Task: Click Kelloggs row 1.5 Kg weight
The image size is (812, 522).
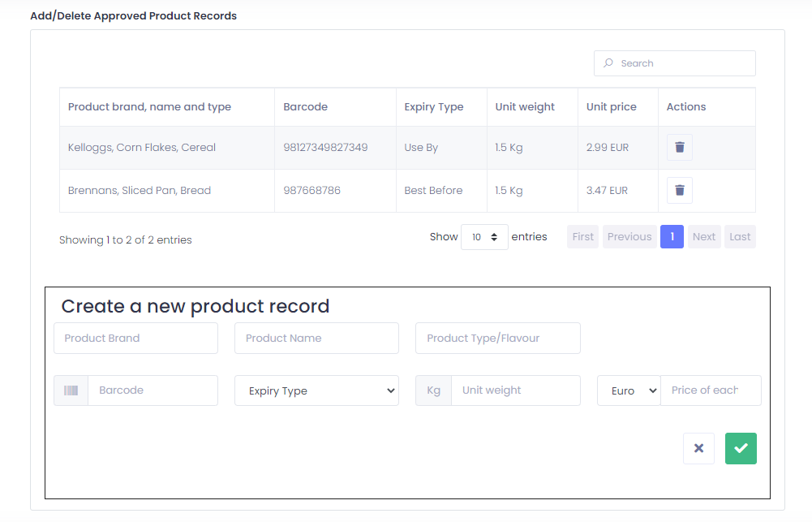Action: pos(532,148)
